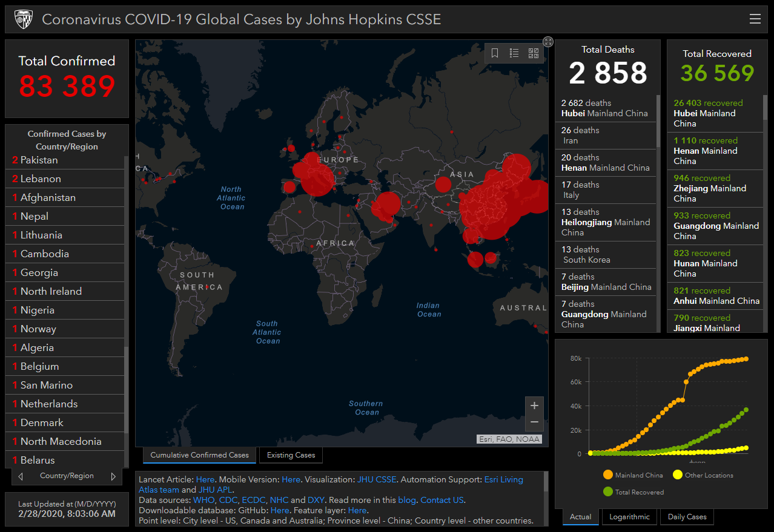Click '26 403 recovered Hubei' entry
The image size is (774, 532).
(x=715, y=113)
